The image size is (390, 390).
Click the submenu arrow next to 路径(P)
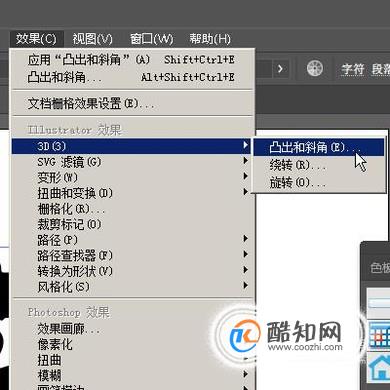tap(246, 238)
